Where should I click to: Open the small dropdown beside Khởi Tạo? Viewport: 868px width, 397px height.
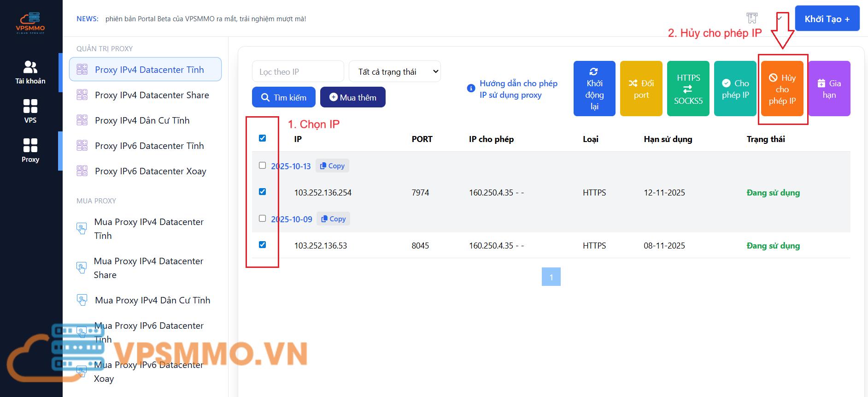[x=780, y=18]
